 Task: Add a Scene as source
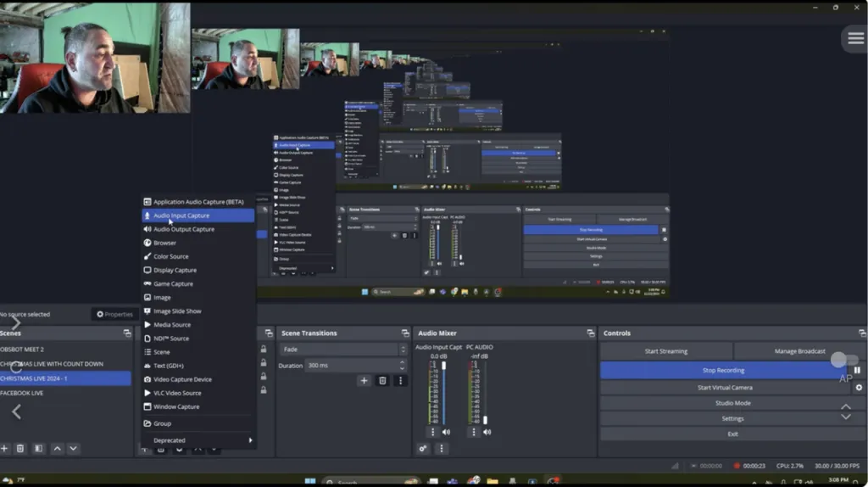(x=198, y=352)
